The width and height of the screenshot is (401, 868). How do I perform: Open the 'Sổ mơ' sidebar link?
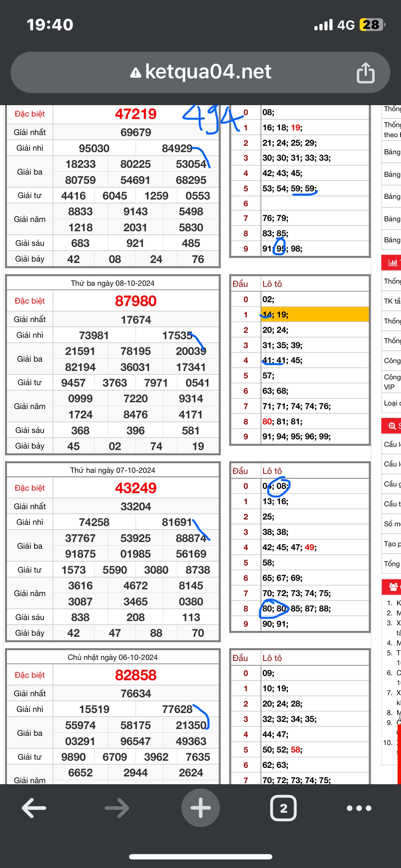(392, 524)
